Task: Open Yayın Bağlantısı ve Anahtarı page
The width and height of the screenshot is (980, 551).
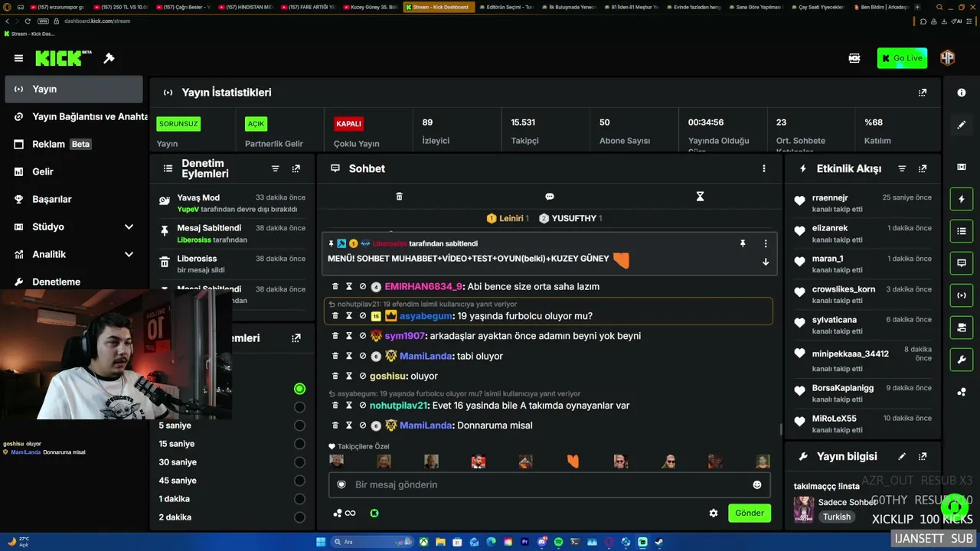Action: click(x=73, y=116)
